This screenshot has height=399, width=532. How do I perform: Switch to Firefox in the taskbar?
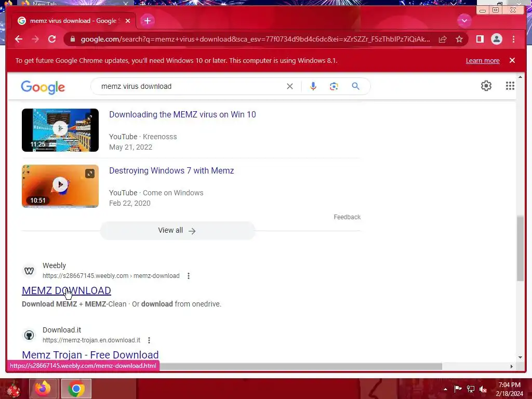coord(43,389)
